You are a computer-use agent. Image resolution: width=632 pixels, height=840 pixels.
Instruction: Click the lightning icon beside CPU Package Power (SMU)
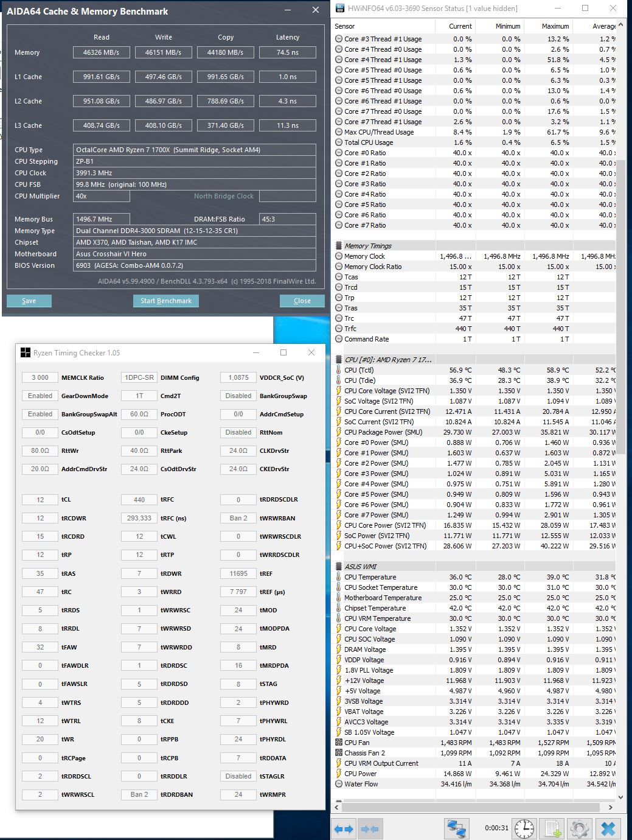click(339, 432)
